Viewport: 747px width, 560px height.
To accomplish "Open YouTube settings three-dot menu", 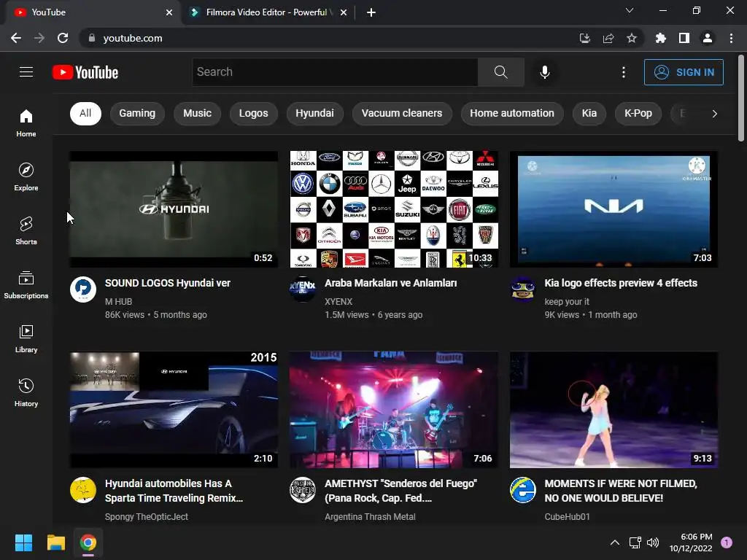I will tap(623, 72).
